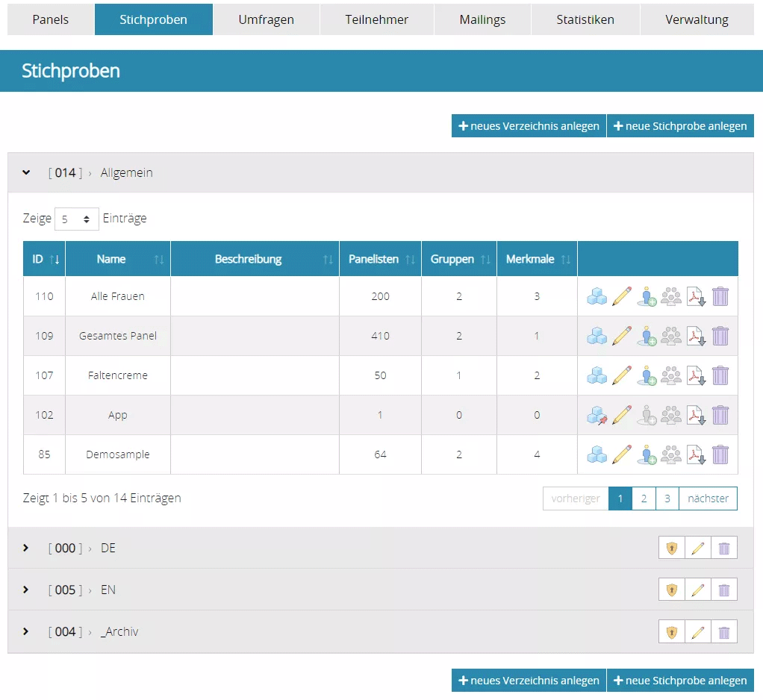The height and width of the screenshot is (700, 763).
Task: Edit Gesamtes Panel with the pencil icon
Action: tap(621, 336)
